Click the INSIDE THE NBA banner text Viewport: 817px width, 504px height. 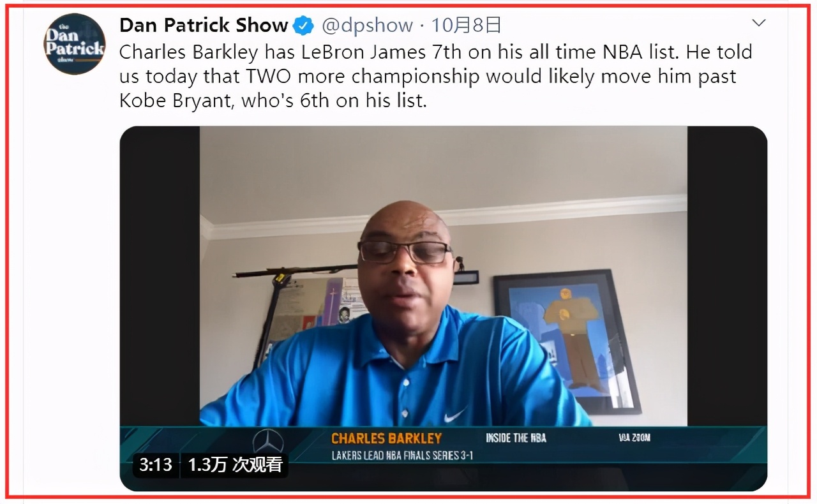(x=516, y=438)
